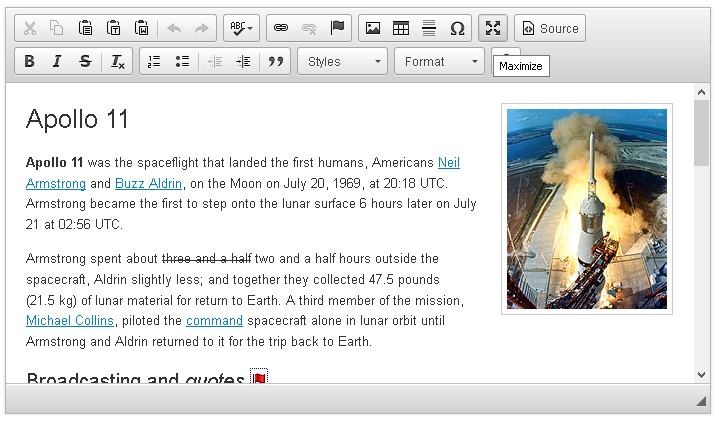Choose Paste as plain text icon
The image size is (719, 421).
(113, 28)
